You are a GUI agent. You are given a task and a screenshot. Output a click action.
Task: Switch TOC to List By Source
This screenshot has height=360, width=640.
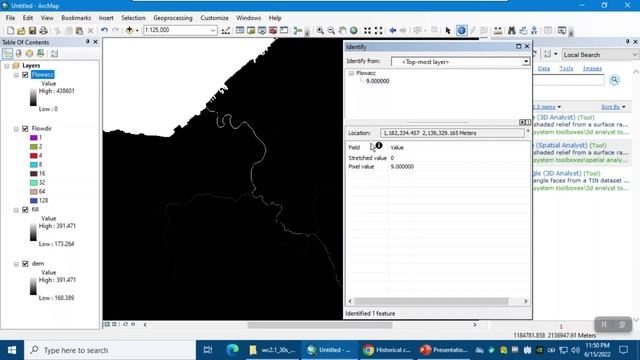(18, 53)
